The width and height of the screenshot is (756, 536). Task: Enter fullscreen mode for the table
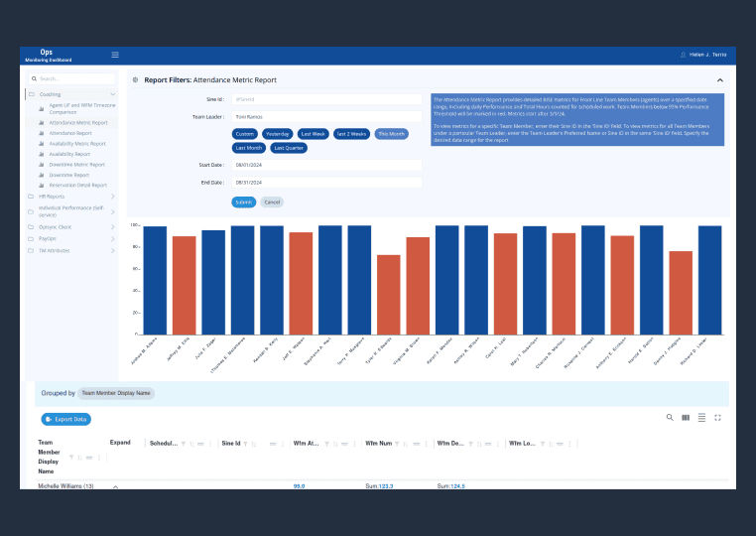(717, 418)
